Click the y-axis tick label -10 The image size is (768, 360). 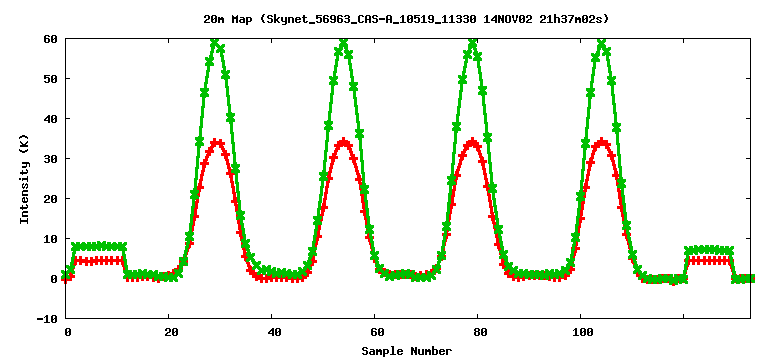click(x=47, y=318)
